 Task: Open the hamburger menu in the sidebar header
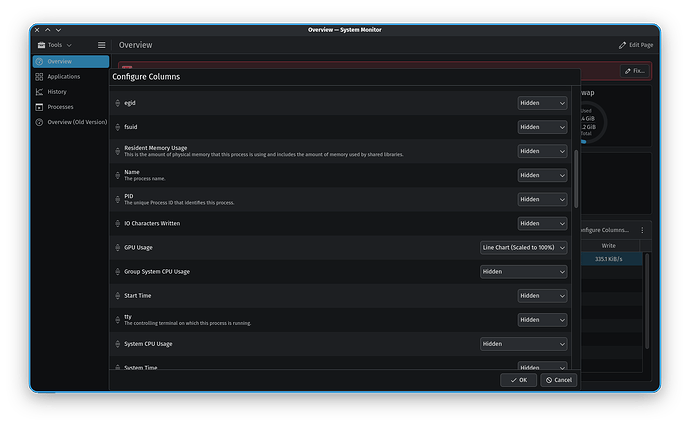[x=101, y=45]
